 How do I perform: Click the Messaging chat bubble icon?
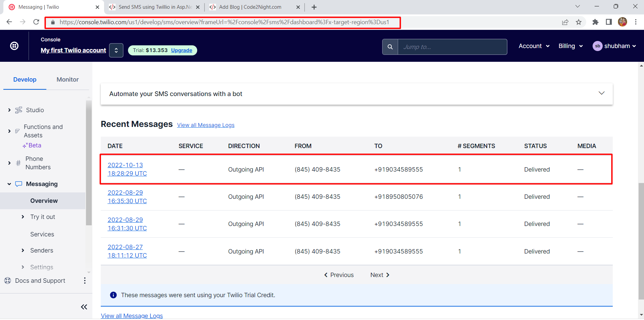[x=19, y=184]
